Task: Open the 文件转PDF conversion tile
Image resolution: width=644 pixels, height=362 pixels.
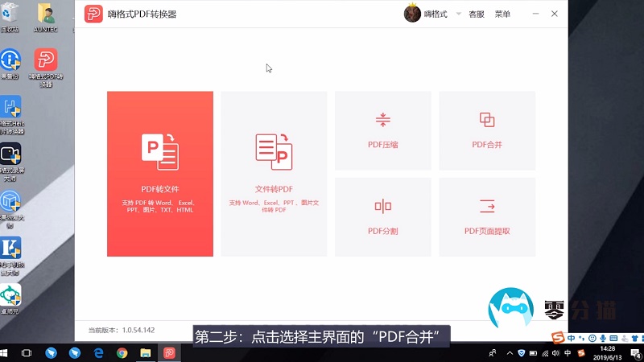Action: click(274, 173)
